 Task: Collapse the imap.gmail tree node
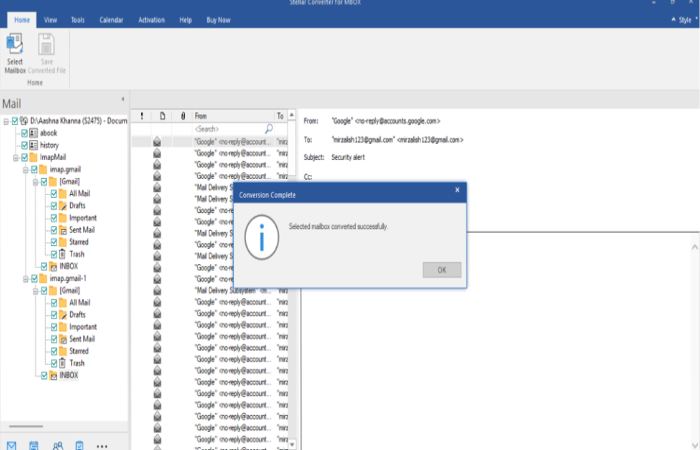(x=25, y=170)
